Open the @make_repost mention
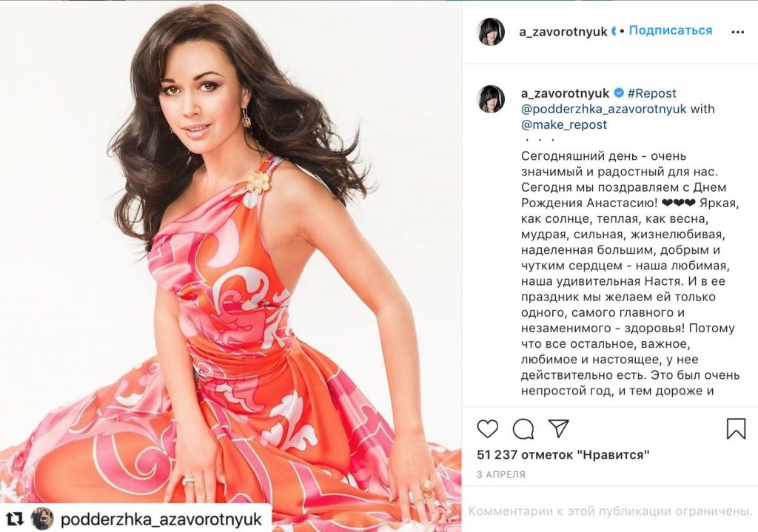This screenshot has height=532, width=758. click(x=563, y=124)
